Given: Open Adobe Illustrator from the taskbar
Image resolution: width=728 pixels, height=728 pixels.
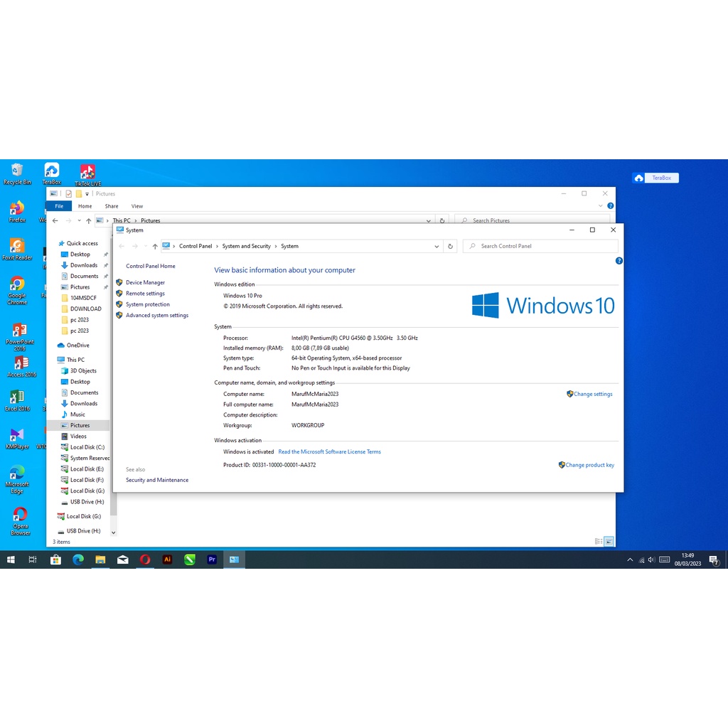Looking at the screenshot, I should pos(167,560).
